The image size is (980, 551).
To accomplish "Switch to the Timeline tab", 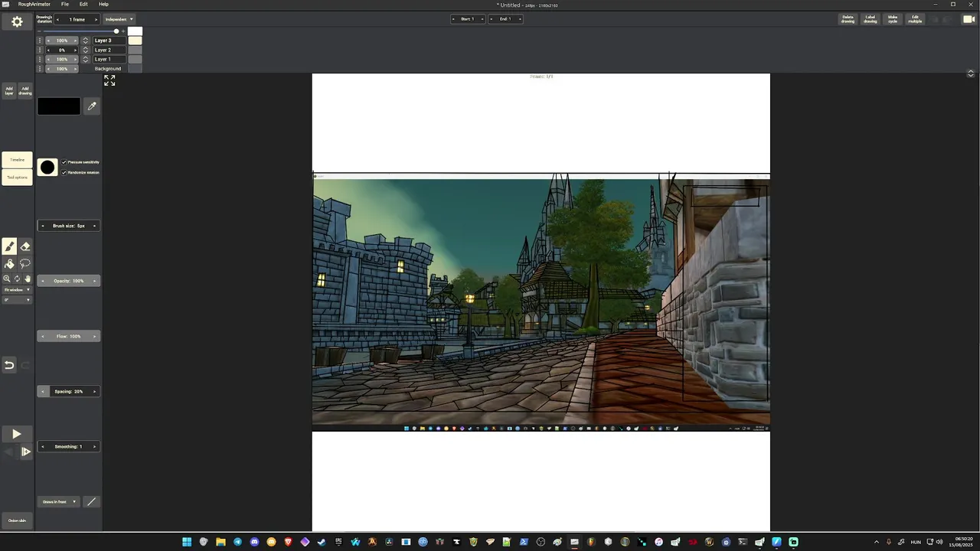I will click(17, 160).
